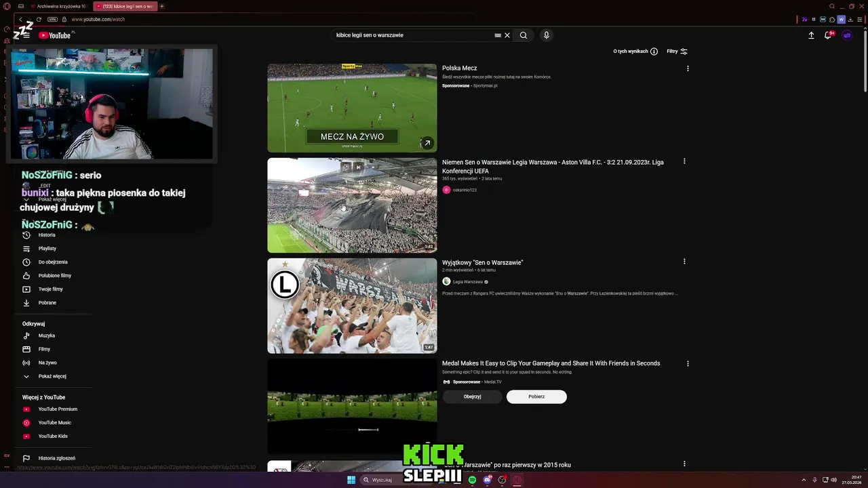Open the account avatar menu
Viewport: 868px width, 488px height.
click(847, 35)
